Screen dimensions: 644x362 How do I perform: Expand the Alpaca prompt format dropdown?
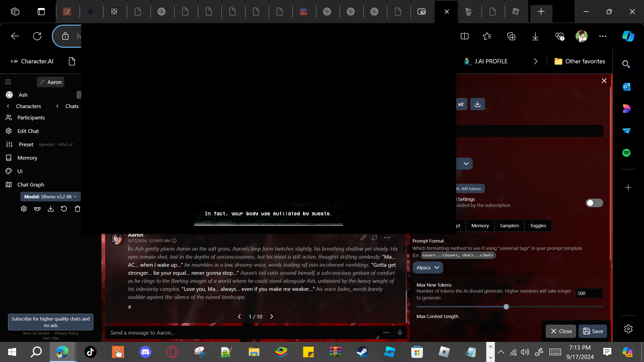(428, 267)
